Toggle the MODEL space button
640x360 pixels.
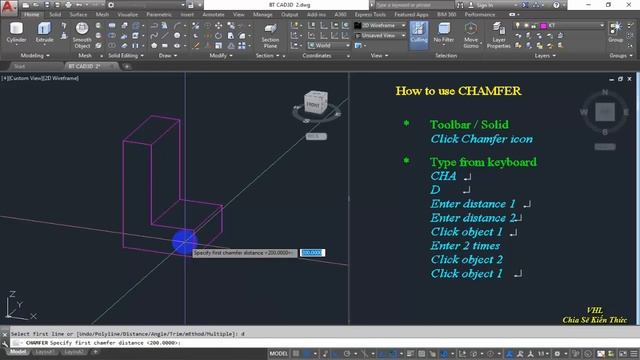(279, 353)
